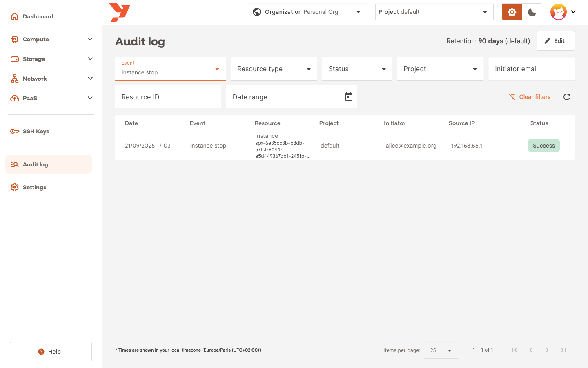588x368 pixels.
Task: Click the Audit log search-list icon
Action: coord(15,164)
